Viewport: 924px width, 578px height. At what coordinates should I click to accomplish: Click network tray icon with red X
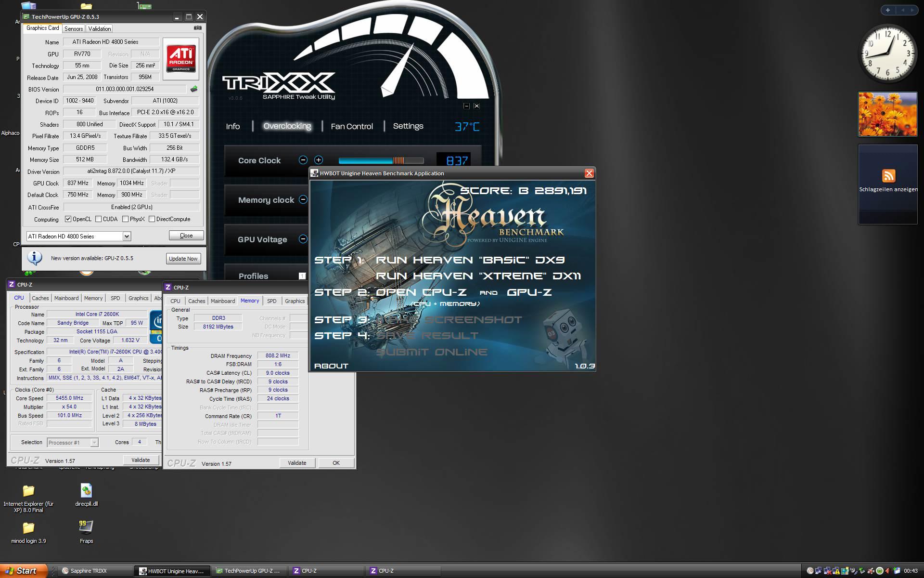click(x=827, y=571)
